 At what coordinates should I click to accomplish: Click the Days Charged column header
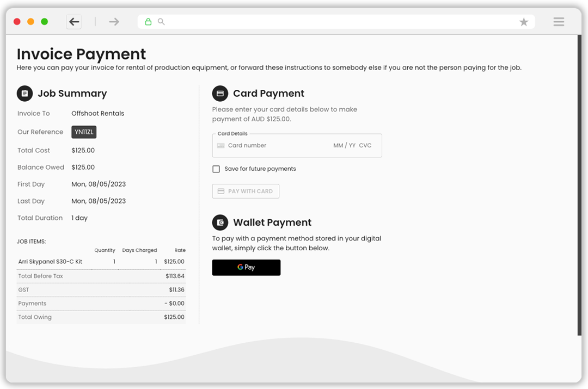point(139,250)
